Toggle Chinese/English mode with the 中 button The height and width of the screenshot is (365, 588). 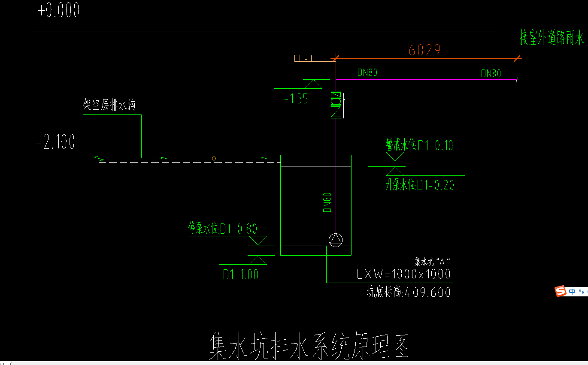coord(573,292)
